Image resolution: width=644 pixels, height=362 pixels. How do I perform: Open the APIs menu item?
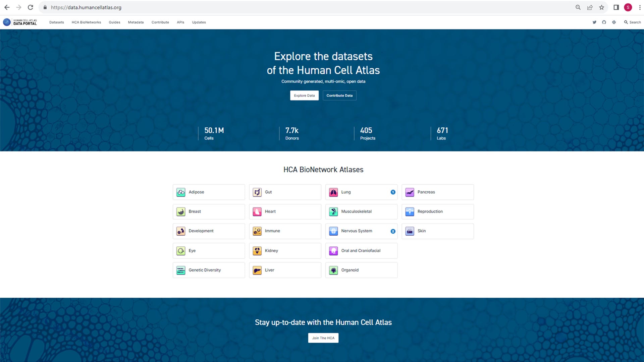coord(180,22)
